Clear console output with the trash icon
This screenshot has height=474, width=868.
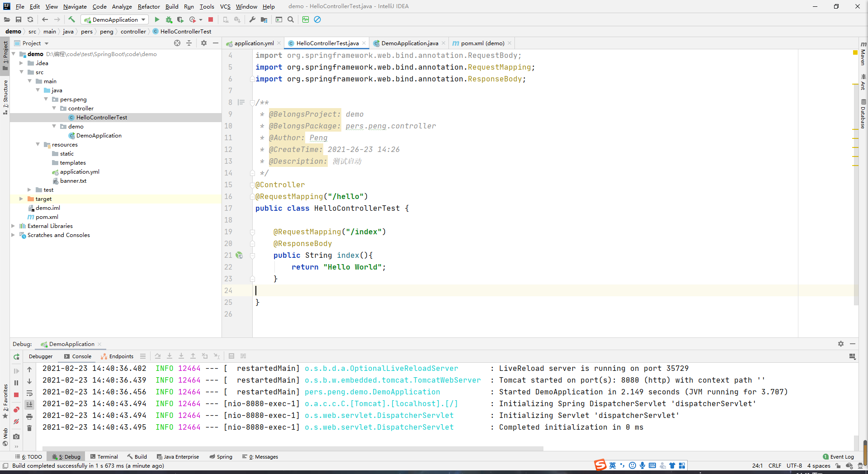[29, 428]
